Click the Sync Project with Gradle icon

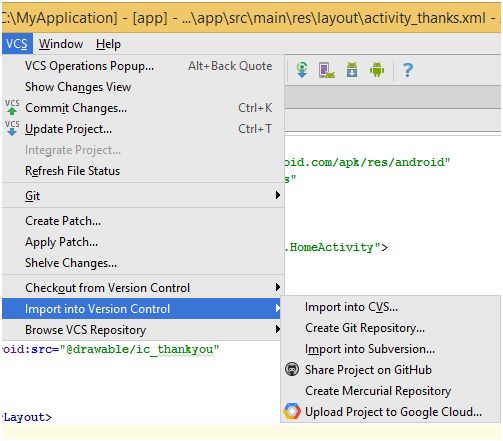[302, 70]
